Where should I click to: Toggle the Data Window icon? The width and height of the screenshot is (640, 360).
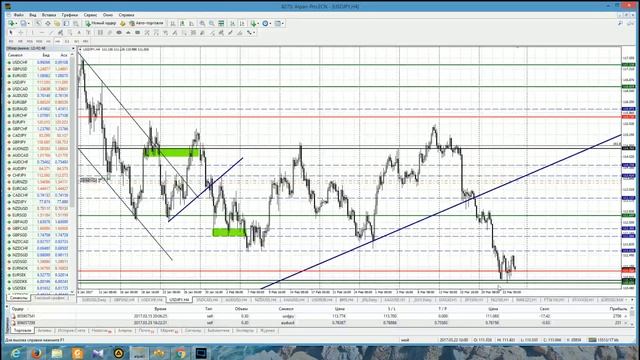[x=47, y=23]
